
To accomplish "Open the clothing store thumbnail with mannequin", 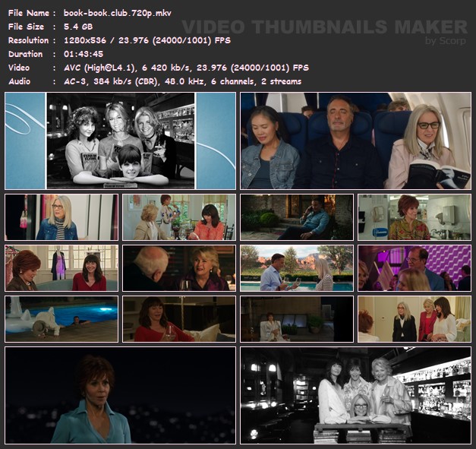I will 61,268.
